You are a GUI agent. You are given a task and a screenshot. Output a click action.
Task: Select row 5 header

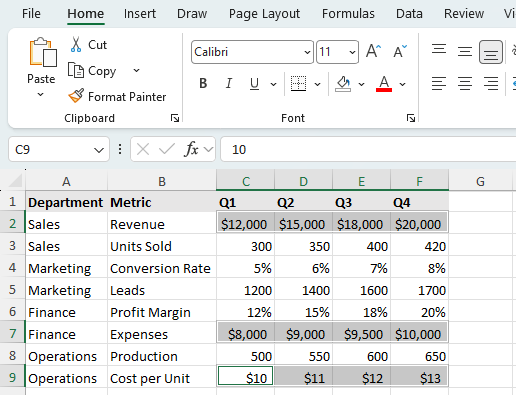point(12,290)
